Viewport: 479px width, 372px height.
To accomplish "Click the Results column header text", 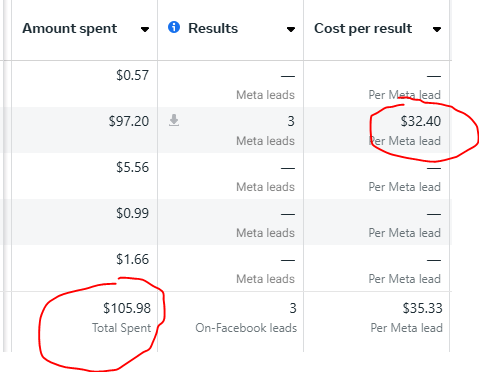I will coord(213,28).
